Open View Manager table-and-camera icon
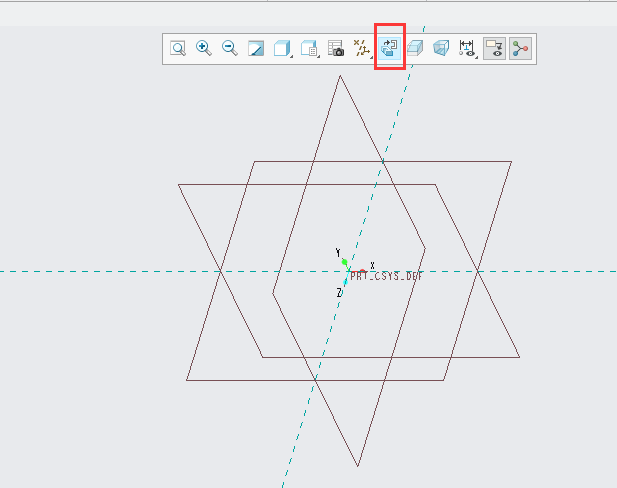This screenshot has height=488, width=617. pos(336,48)
